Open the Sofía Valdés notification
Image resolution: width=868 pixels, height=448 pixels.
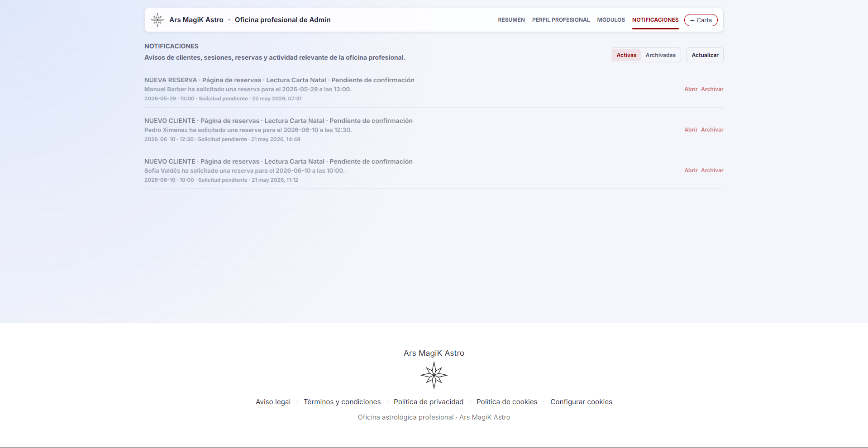(x=691, y=170)
